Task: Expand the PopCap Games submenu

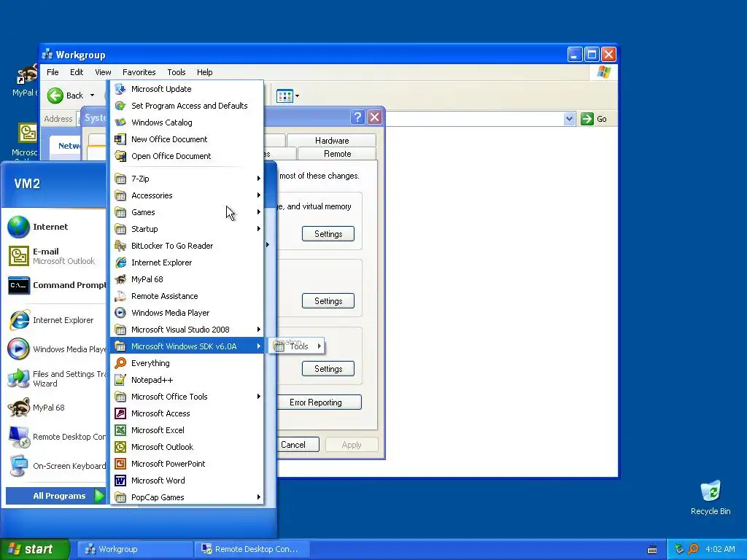Action: [187, 497]
